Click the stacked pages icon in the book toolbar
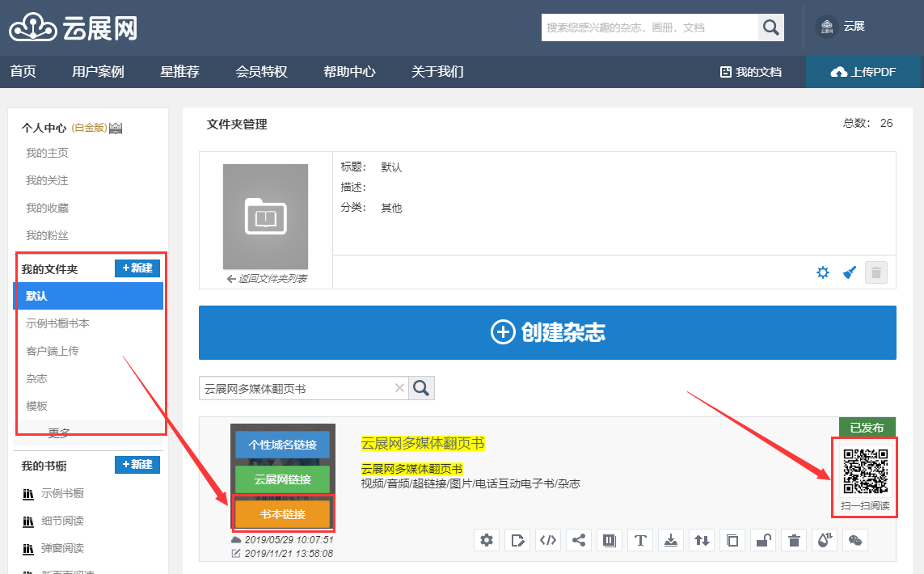The width and height of the screenshot is (924, 574). tap(610, 540)
